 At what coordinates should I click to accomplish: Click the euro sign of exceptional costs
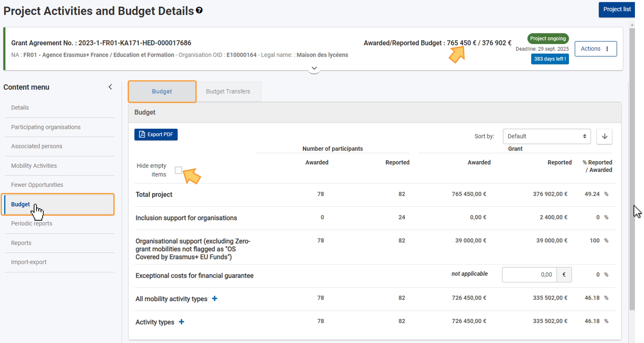564,275
